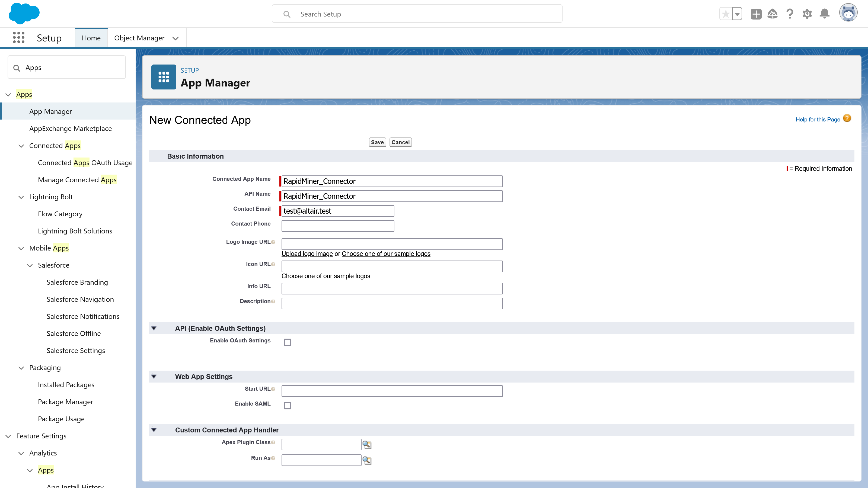This screenshot has height=488, width=868.
Task: Click Upload logo image link
Action: pyautogui.click(x=307, y=253)
